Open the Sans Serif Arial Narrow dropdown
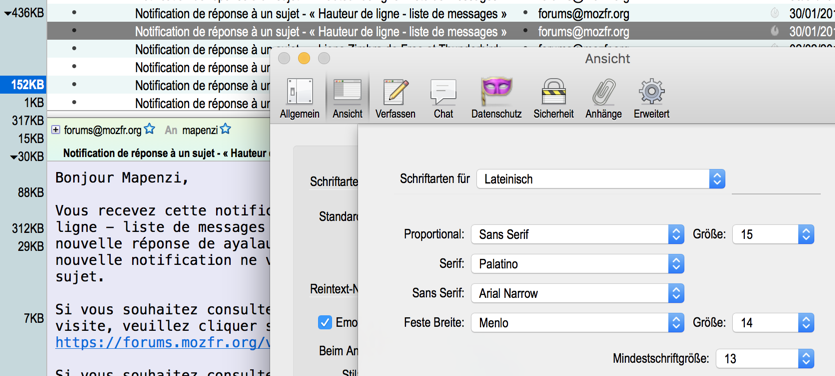The image size is (835, 376). pyautogui.click(x=578, y=293)
